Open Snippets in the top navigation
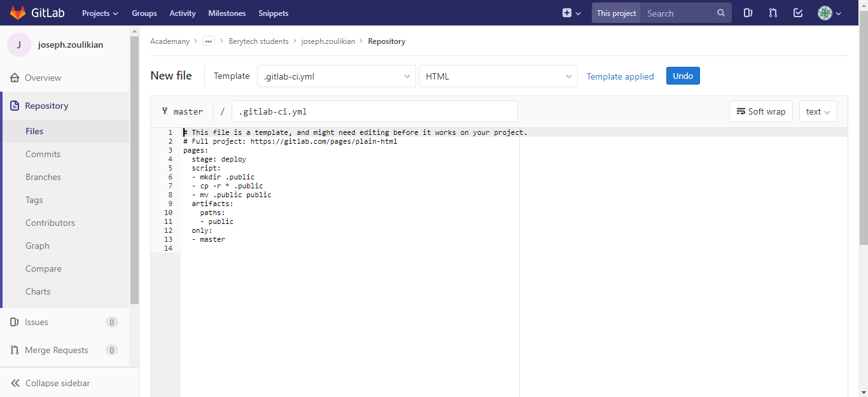The height and width of the screenshot is (397, 868). pos(273,13)
